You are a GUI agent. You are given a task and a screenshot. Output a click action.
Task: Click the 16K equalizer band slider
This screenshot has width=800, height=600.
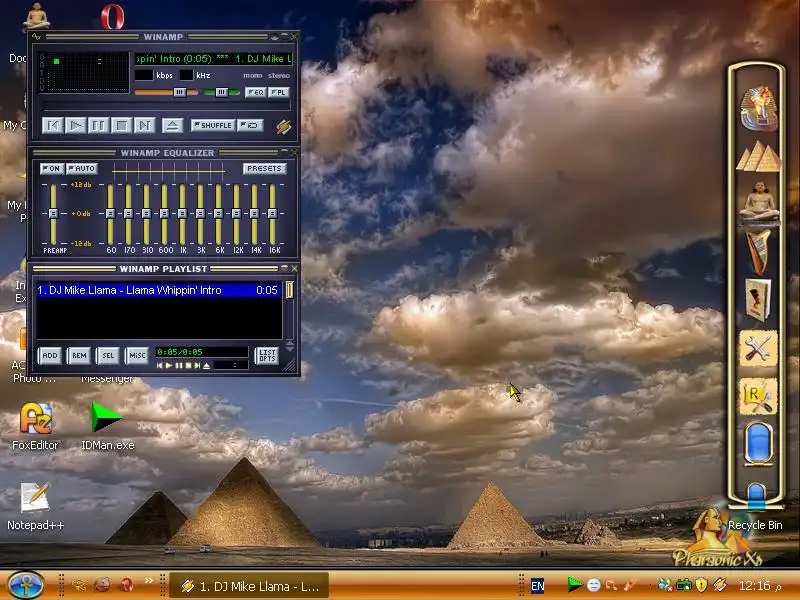tap(272, 213)
